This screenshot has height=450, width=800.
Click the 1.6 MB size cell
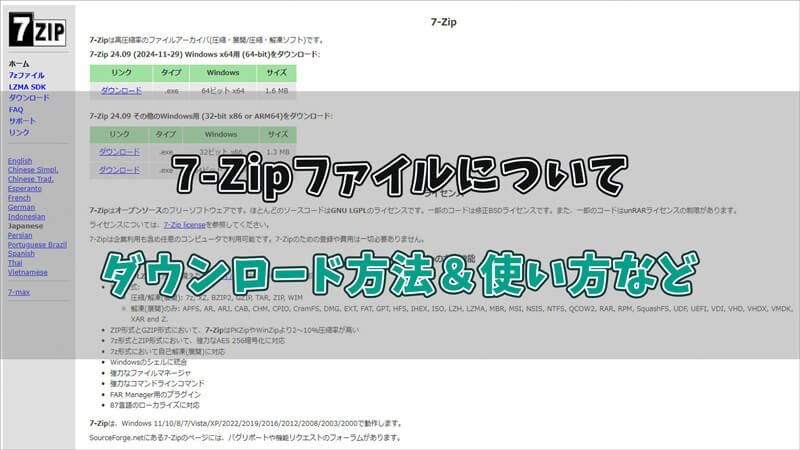click(x=277, y=91)
